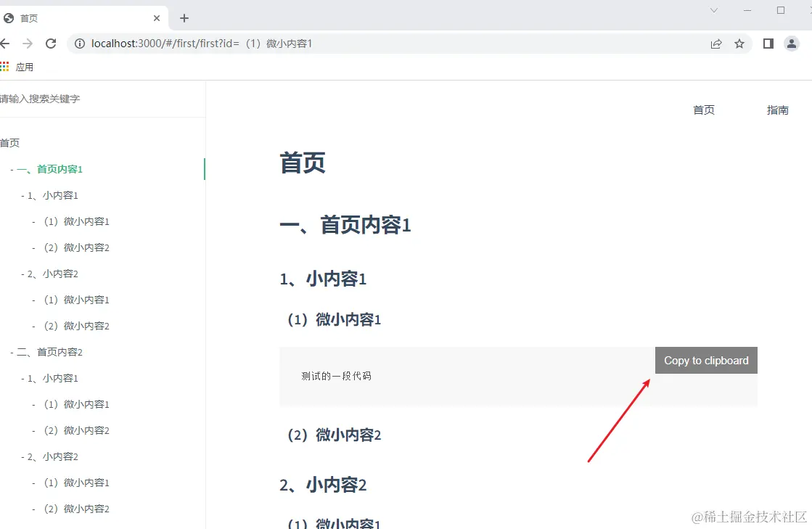Screen dimensions: 812x529
Task: Open the browser side panel icon
Action: [768, 44]
